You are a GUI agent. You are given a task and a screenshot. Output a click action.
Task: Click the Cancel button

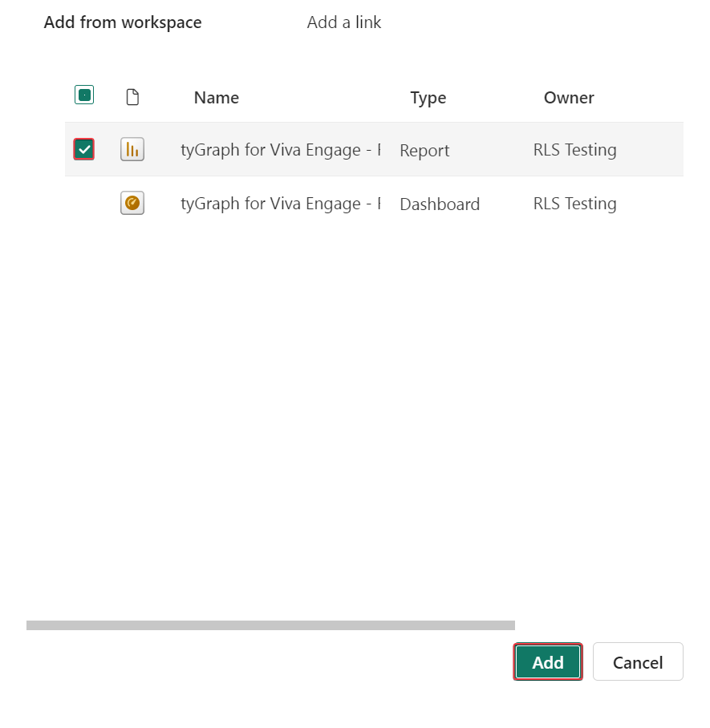pyautogui.click(x=637, y=661)
